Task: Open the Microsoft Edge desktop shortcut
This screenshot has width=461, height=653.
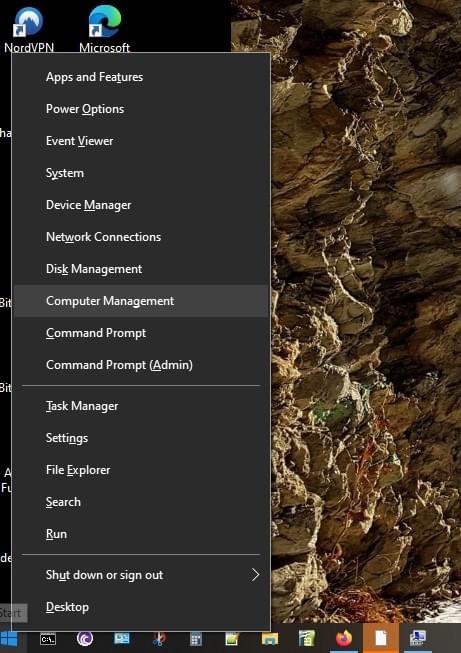Action: [105, 28]
